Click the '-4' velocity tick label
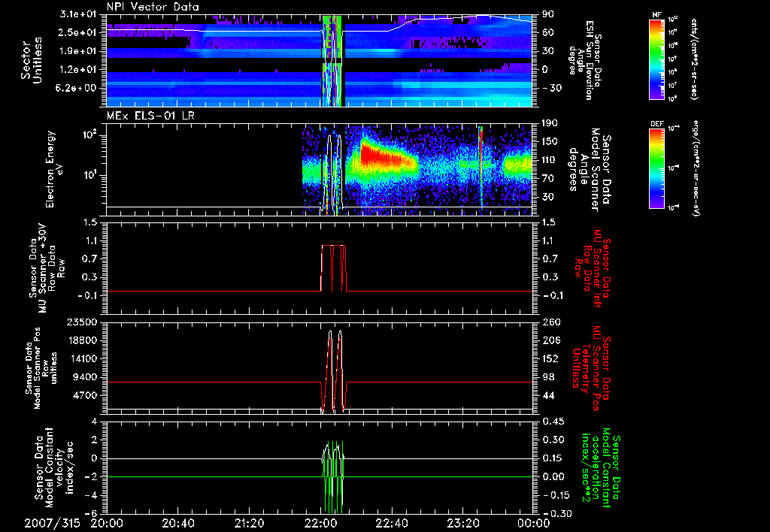770x532 pixels. pyautogui.click(x=92, y=495)
